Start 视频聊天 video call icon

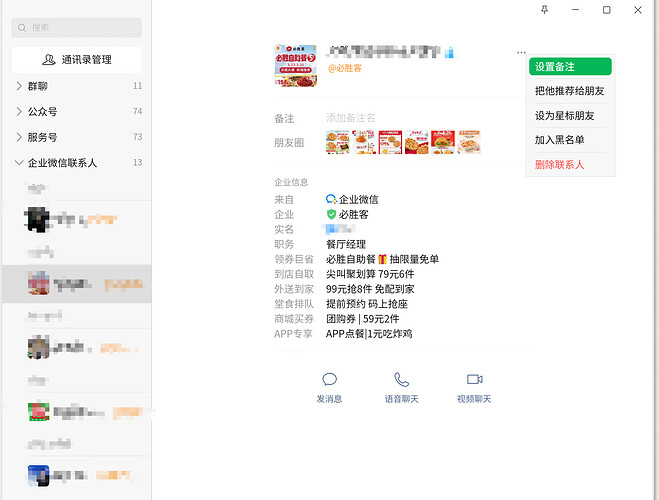[474, 379]
